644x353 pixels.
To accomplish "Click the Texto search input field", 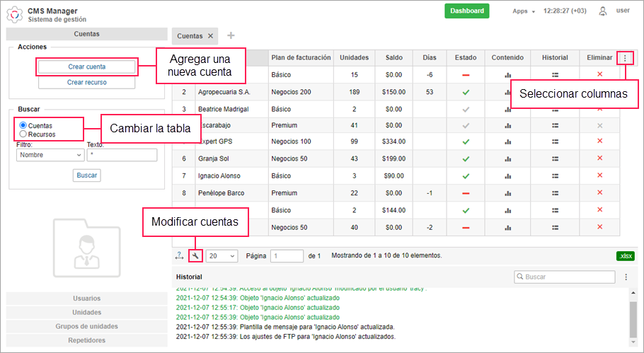I will click(x=122, y=155).
